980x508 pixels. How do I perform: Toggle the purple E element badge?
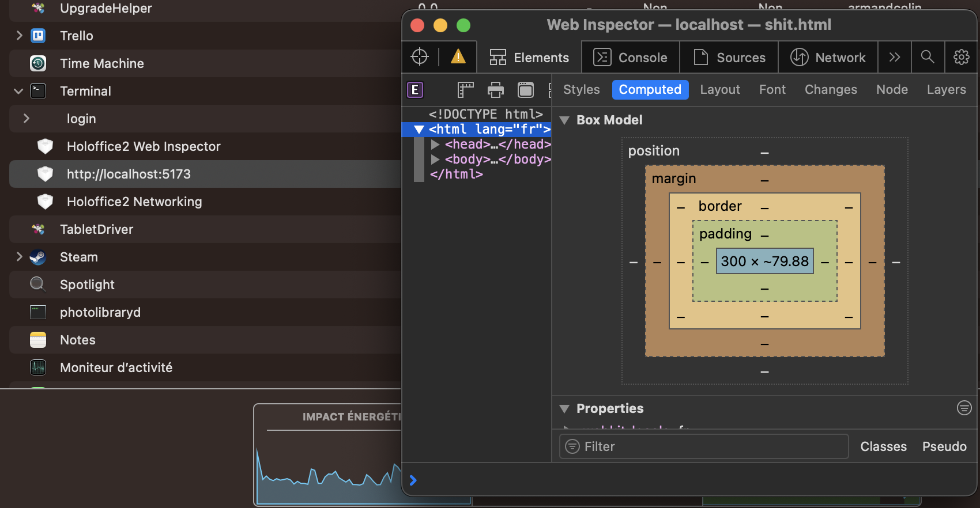[x=415, y=90]
